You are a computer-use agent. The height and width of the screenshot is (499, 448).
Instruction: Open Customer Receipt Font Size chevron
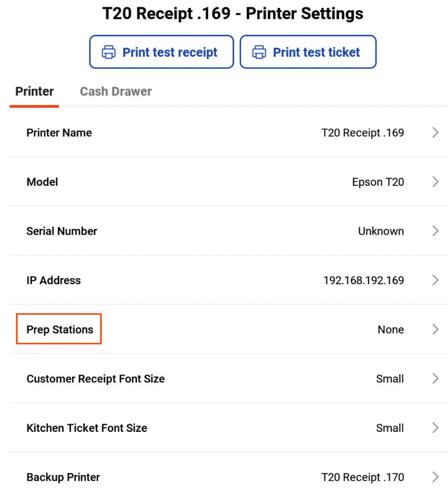coord(435,379)
